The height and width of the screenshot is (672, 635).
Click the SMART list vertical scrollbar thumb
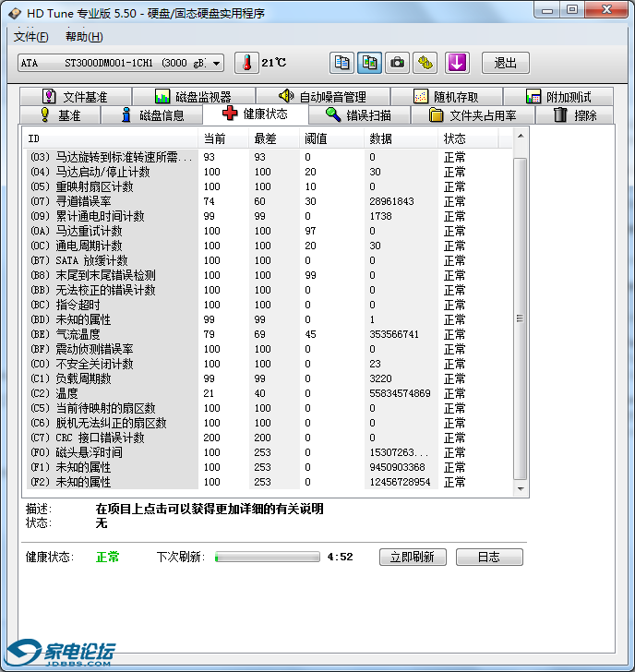pyautogui.click(x=521, y=318)
